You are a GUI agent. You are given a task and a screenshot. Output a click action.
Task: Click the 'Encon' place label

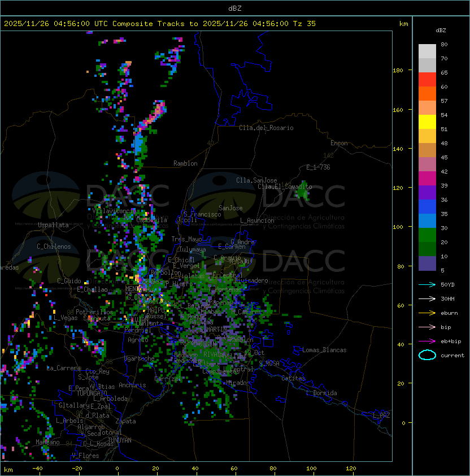pyautogui.click(x=339, y=143)
